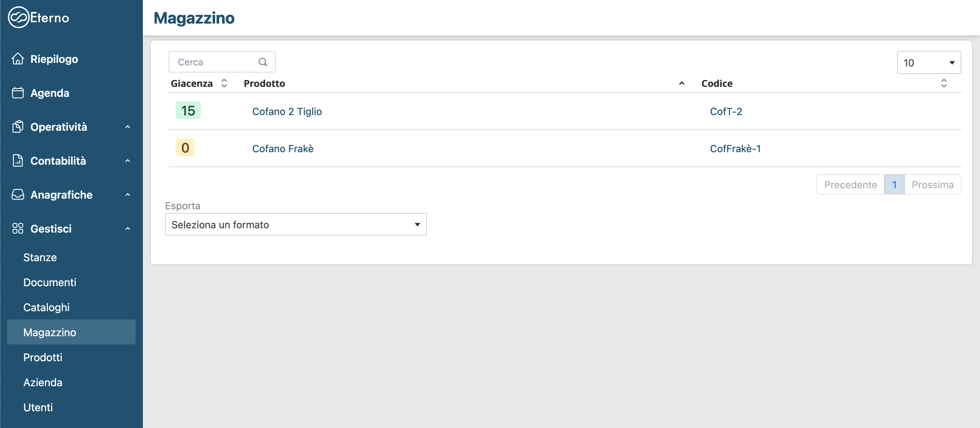The image size is (980, 428).
Task: Sort table by Giacenza column arrows
Action: pos(224,83)
